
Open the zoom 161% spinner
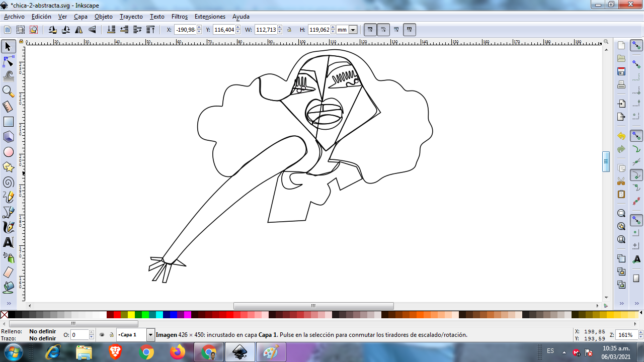click(x=641, y=334)
